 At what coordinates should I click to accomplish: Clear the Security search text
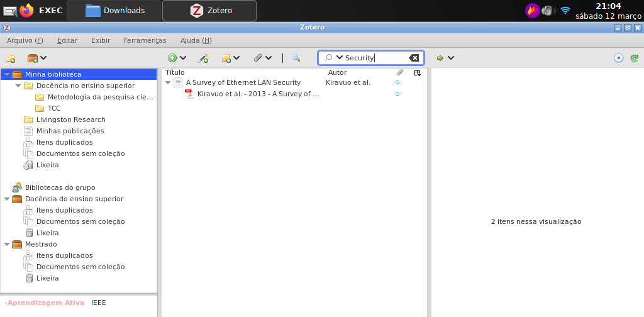tap(414, 58)
